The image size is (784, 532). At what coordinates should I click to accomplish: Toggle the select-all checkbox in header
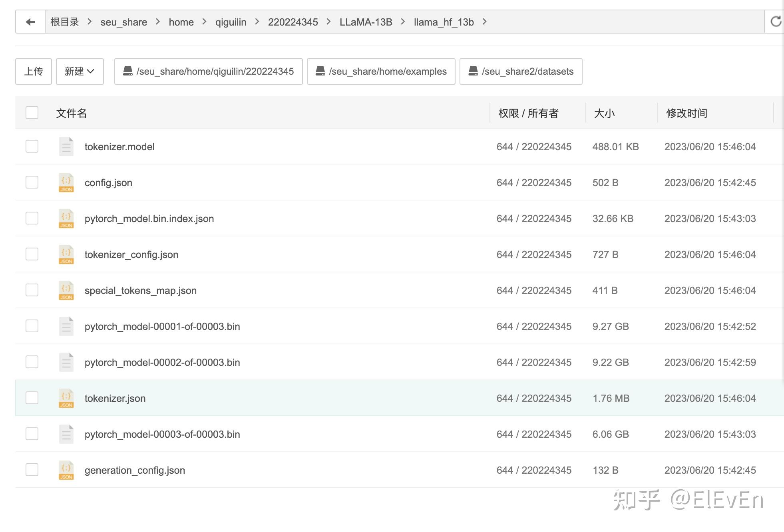(32, 113)
